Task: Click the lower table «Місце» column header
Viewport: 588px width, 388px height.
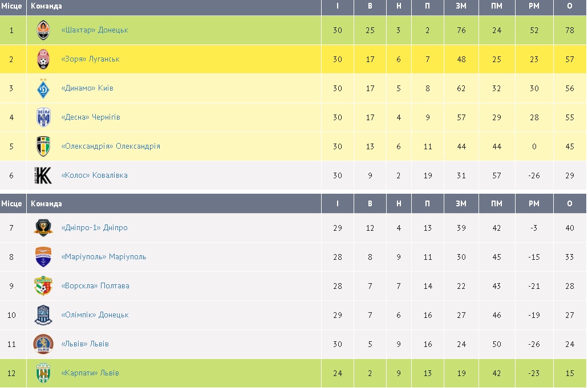Action: [12, 204]
